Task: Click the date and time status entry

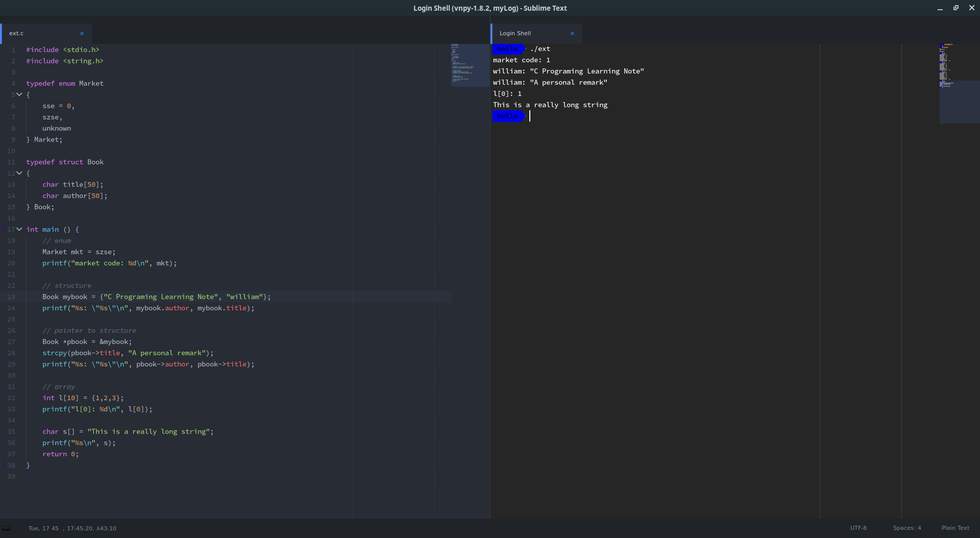Action: click(72, 528)
